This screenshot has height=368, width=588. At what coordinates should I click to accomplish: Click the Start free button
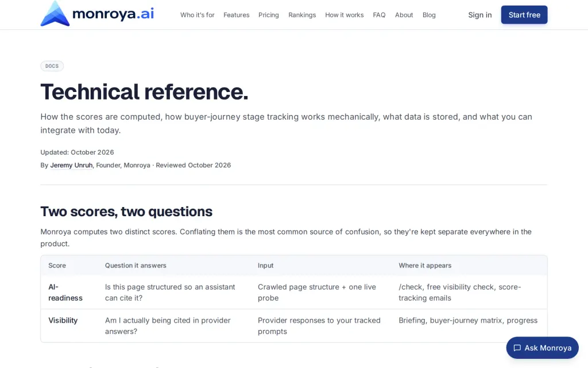click(x=524, y=14)
